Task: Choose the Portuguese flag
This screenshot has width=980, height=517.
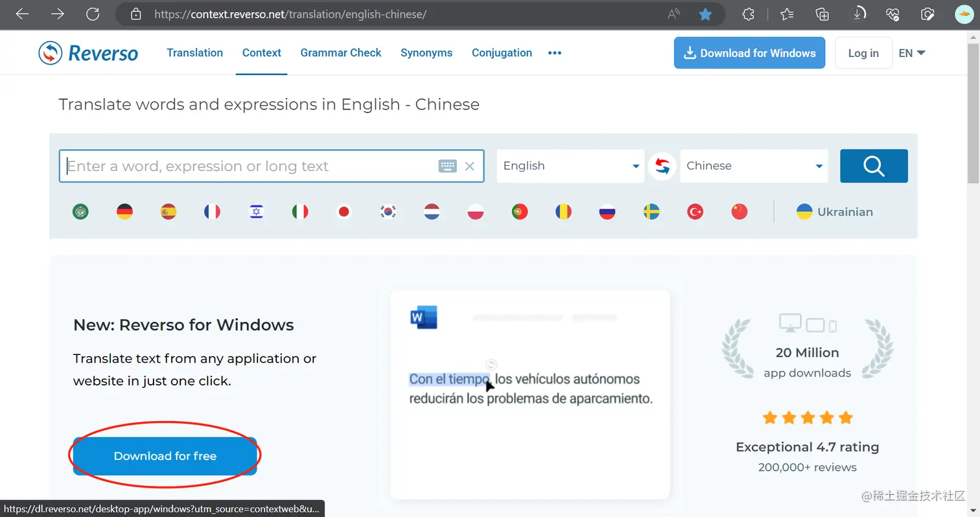Action: [520, 212]
